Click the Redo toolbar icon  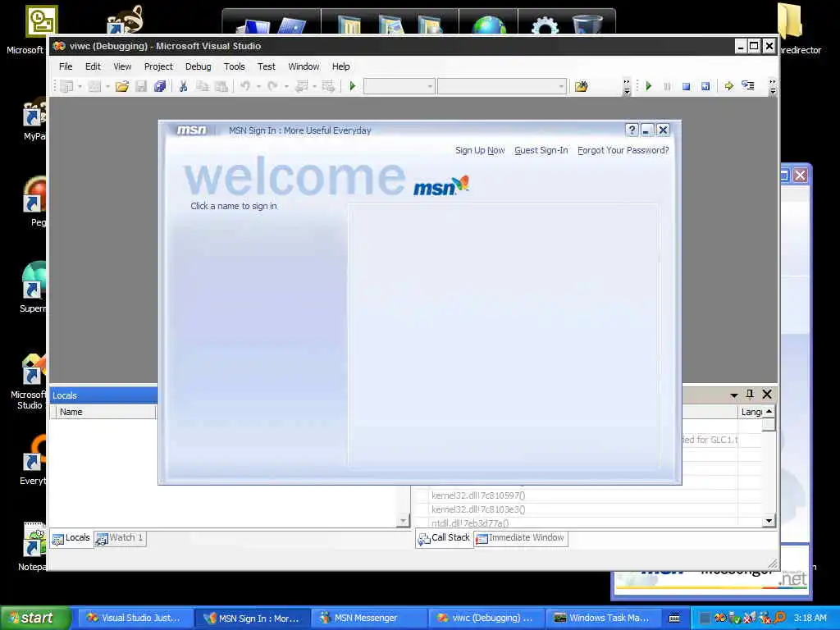pos(272,86)
